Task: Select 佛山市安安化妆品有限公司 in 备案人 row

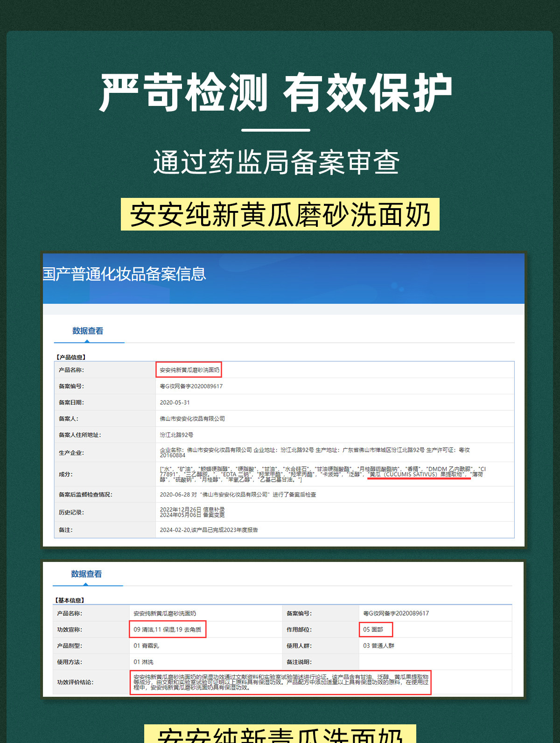Action: click(x=192, y=419)
